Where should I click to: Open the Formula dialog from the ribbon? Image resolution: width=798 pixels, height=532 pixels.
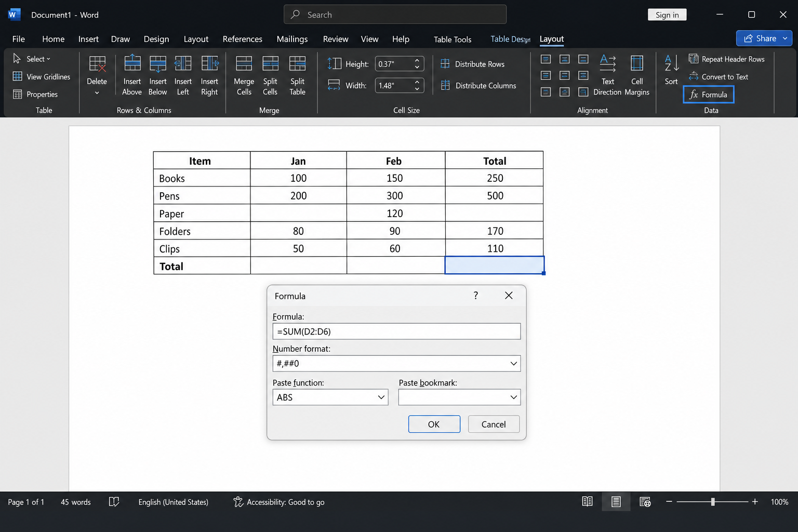click(x=708, y=95)
